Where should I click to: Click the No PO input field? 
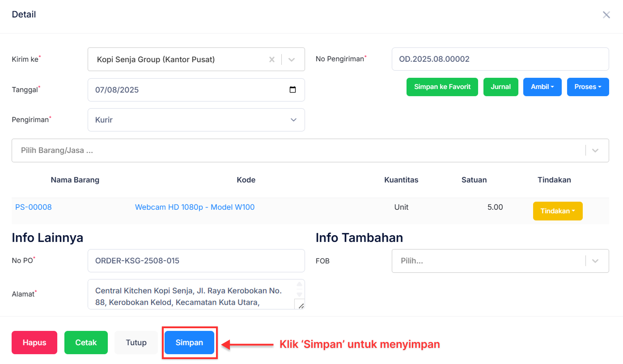[196, 261]
